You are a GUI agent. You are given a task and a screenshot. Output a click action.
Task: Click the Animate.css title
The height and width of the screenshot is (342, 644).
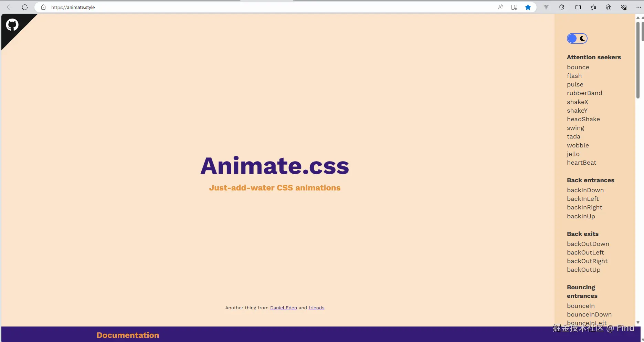pyautogui.click(x=275, y=166)
